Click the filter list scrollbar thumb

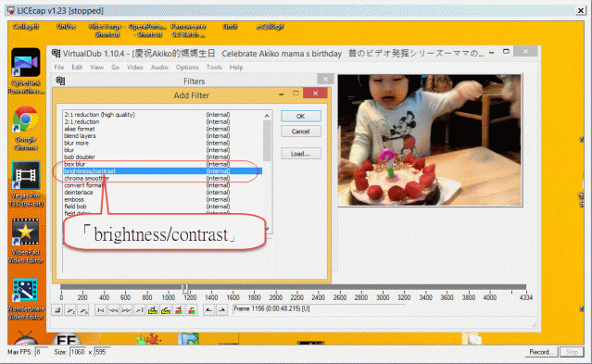click(267, 141)
